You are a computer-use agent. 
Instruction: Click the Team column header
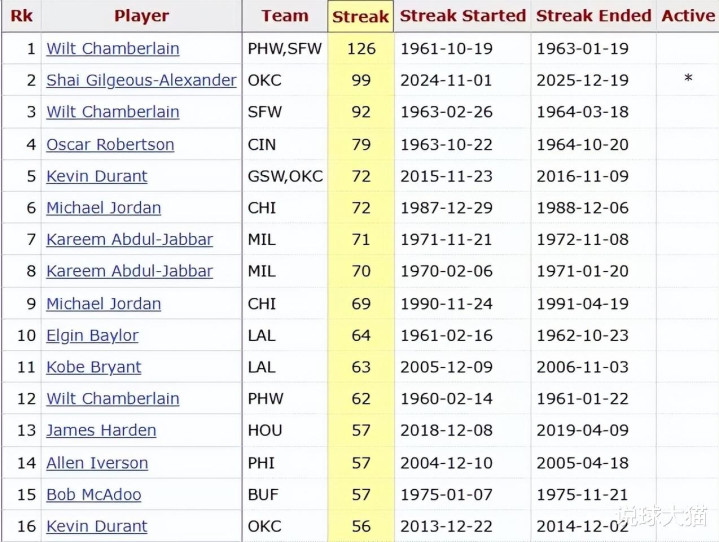point(284,16)
